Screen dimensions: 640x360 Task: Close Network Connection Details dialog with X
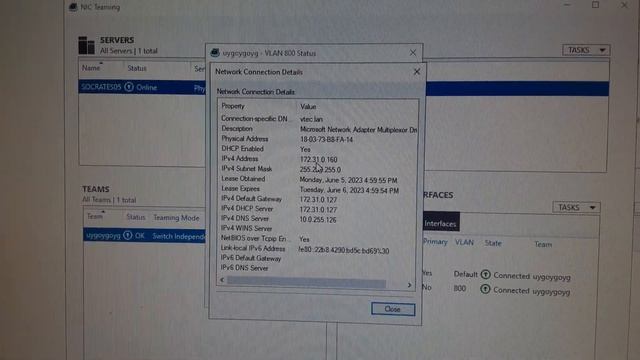(417, 72)
